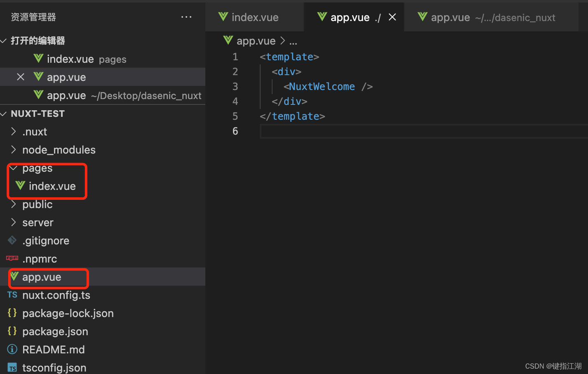Open nuxt.config.ts in the explorer
Image resolution: width=588 pixels, height=374 pixels.
click(x=103, y=295)
